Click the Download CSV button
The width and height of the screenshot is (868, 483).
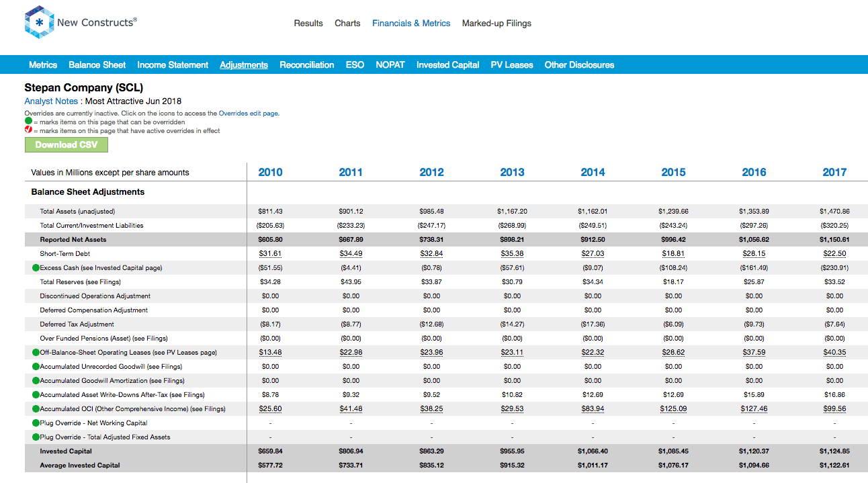[x=67, y=144]
